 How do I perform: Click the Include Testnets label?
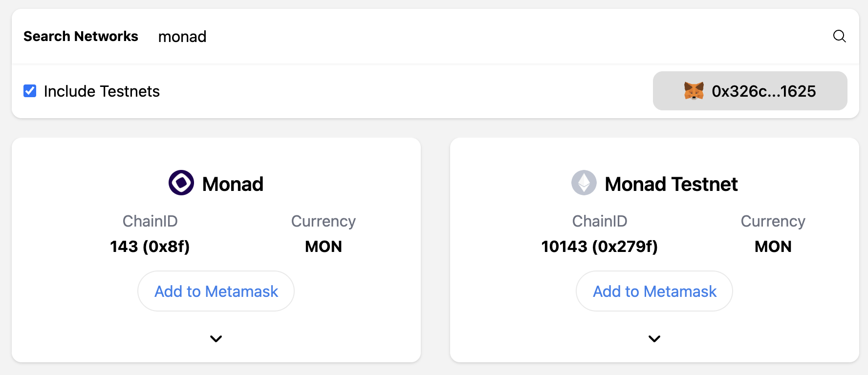click(102, 91)
